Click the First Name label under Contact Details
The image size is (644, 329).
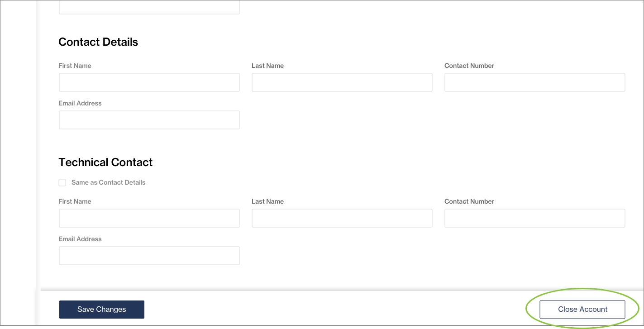[x=75, y=66]
